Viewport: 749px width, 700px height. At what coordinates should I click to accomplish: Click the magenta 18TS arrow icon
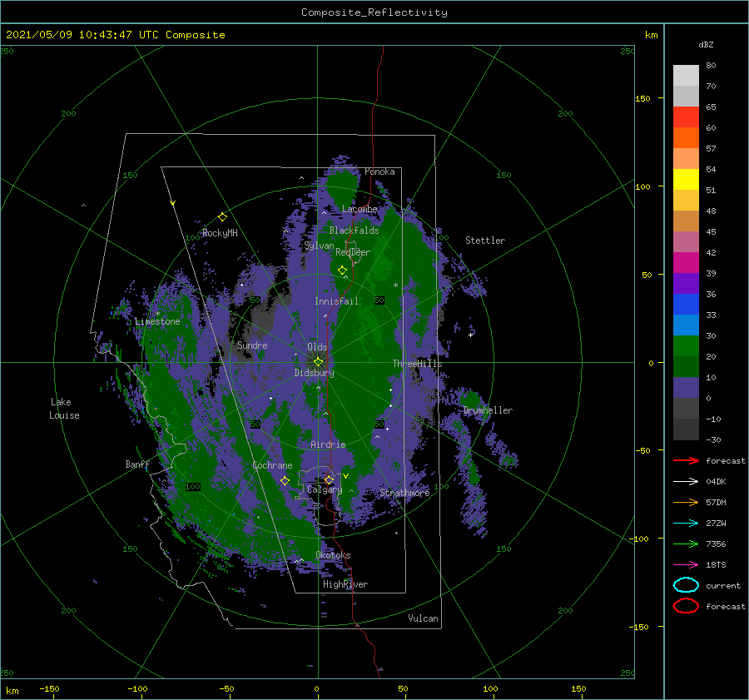pos(686,565)
